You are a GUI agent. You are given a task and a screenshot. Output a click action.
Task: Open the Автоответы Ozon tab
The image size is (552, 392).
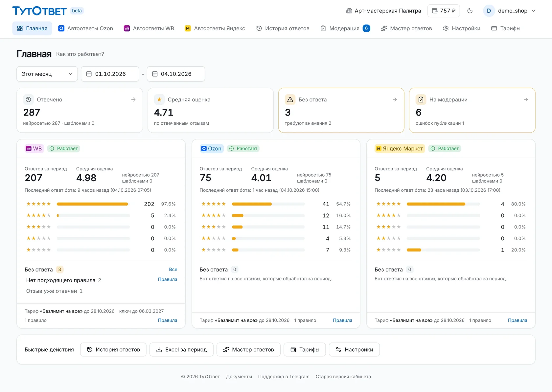pos(85,29)
